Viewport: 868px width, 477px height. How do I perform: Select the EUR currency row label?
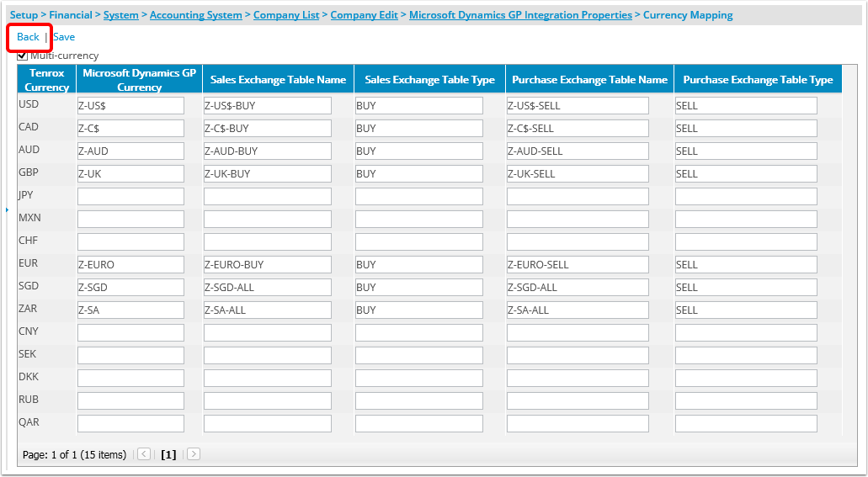coord(29,263)
